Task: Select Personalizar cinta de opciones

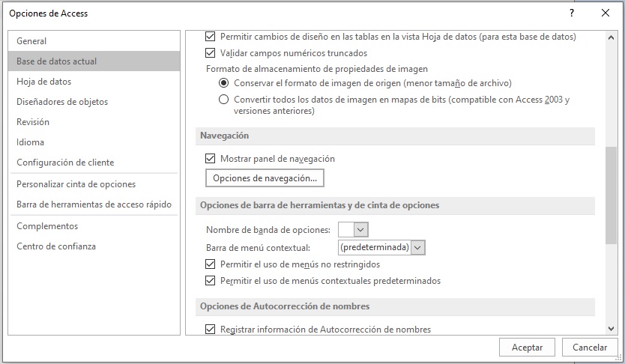Action: [x=94, y=184]
